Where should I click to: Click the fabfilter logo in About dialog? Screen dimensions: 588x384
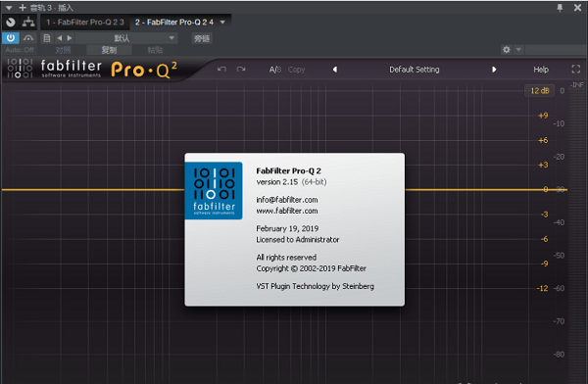pos(214,190)
